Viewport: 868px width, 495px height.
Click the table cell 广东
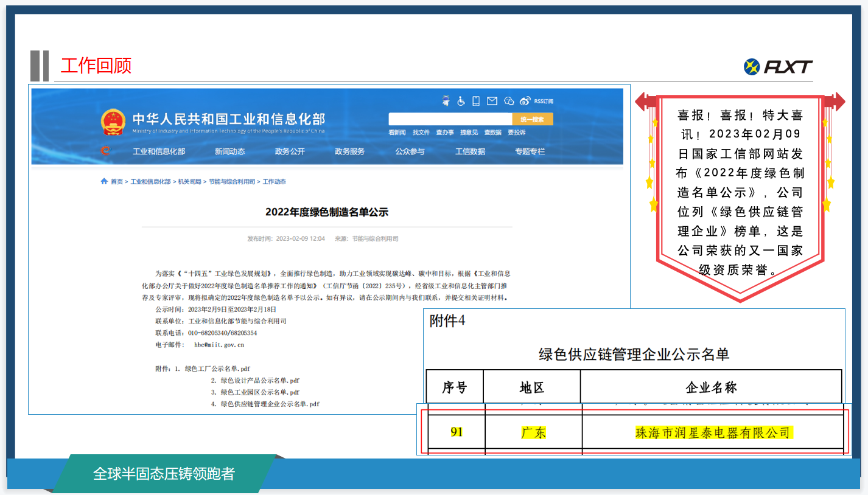tap(534, 432)
